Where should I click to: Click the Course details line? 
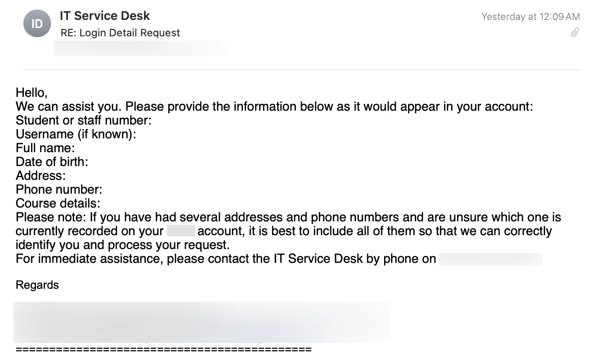point(58,203)
